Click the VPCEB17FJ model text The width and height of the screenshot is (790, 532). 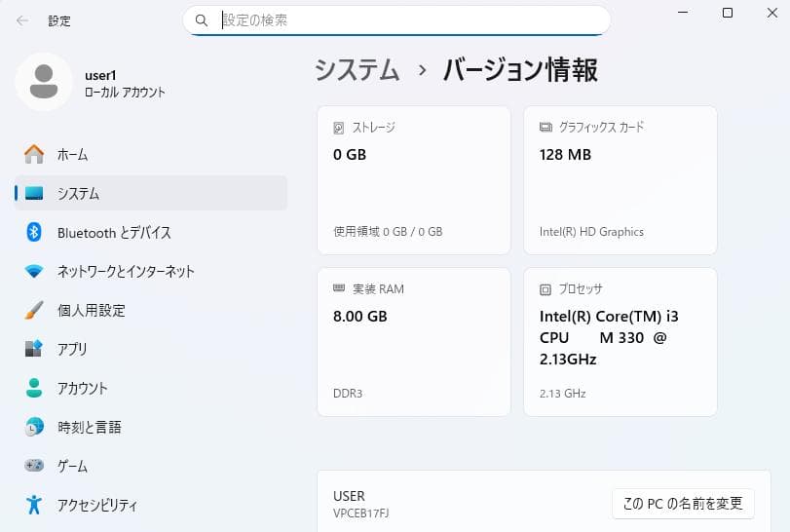[x=361, y=513]
